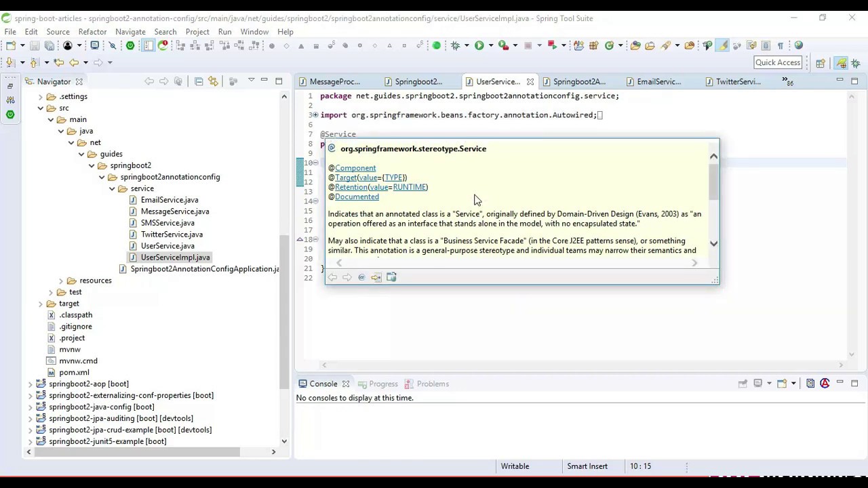
Task: Open dropdown next to Debug button
Action: (467, 45)
